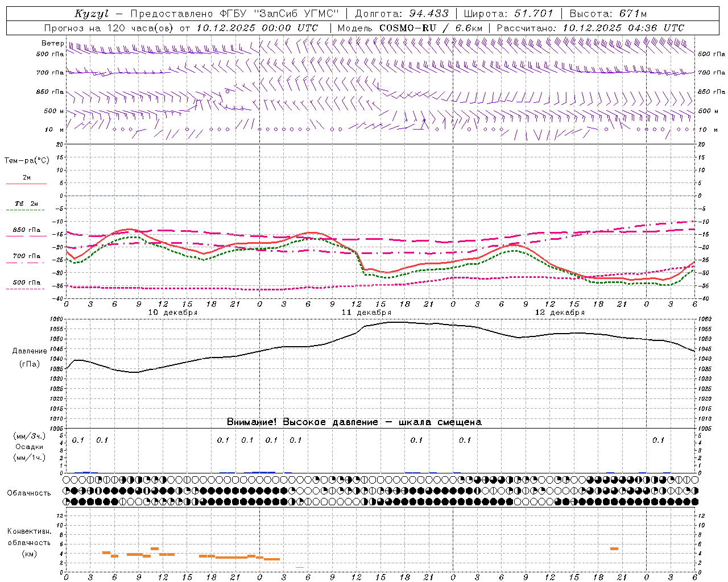Select the 850 гПа temperature legend entry
Screen dimensions: 728x582
pyautogui.click(x=27, y=230)
